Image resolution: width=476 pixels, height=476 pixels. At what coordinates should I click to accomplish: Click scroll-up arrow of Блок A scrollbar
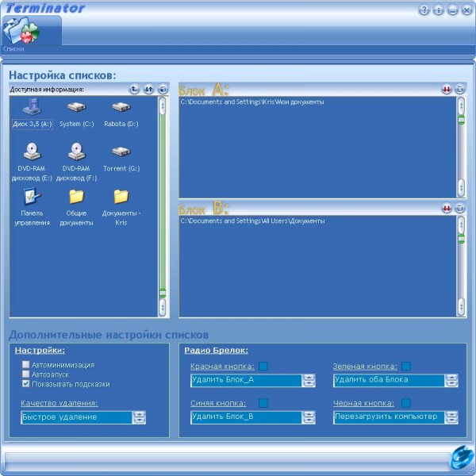pyautogui.click(x=461, y=106)
